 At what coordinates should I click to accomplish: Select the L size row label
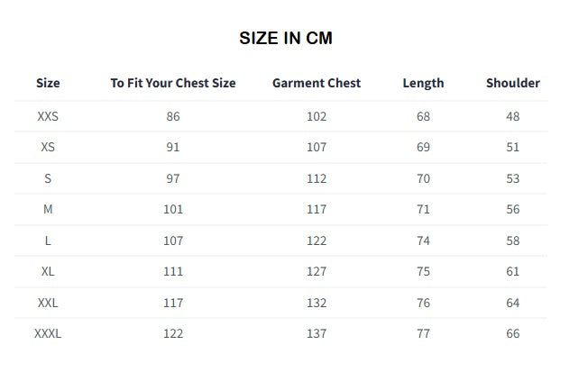tap(48, 240)
